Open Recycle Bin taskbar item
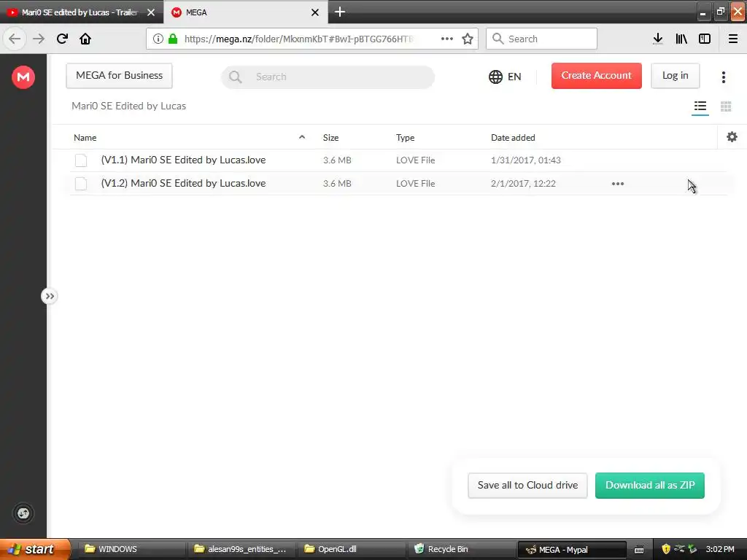 [462, 549]
